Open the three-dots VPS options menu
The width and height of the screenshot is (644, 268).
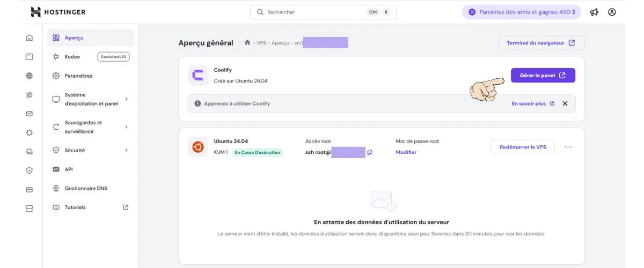pos(568,147)
